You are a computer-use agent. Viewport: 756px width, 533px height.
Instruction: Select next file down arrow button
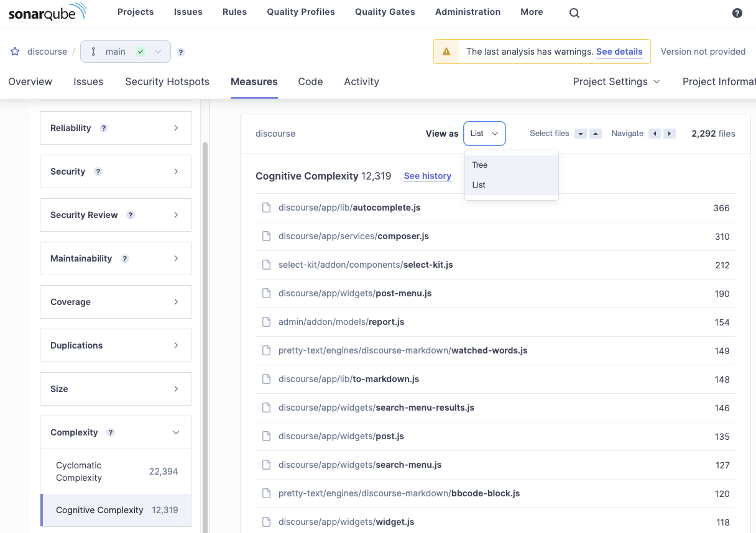(x=581, y=134)
